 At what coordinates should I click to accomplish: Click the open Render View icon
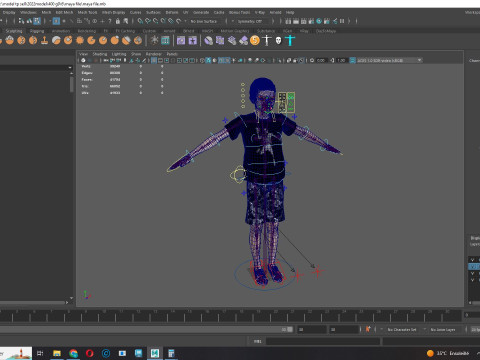coord(288,21)
